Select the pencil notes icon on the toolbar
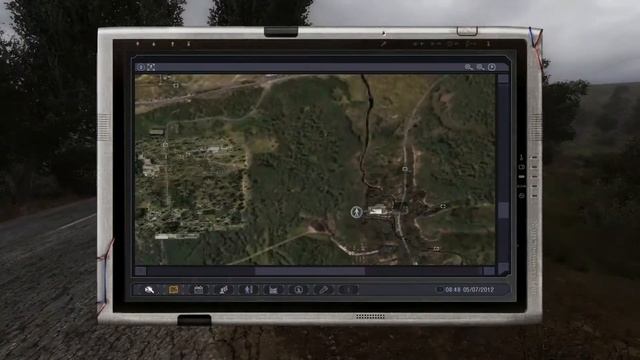The image size is (640, 360). [x=323, y=290]
